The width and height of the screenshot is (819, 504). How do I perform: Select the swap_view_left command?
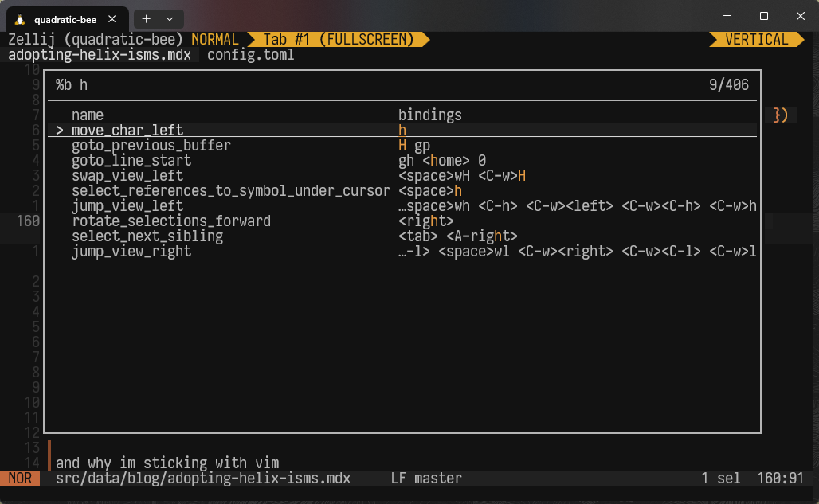click(x=402, y=175)
